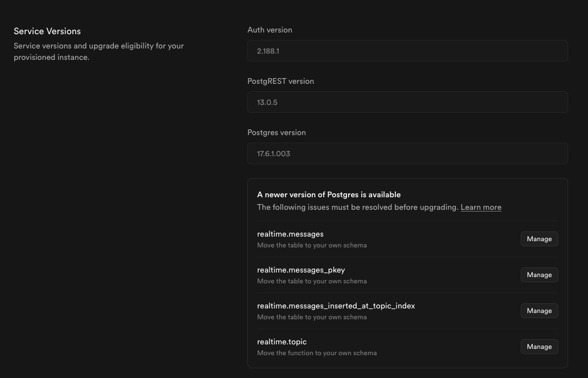Click Manage next to realtime.messages_pkey
Screen dimensions: 588x378
click(x=538, y=275)
